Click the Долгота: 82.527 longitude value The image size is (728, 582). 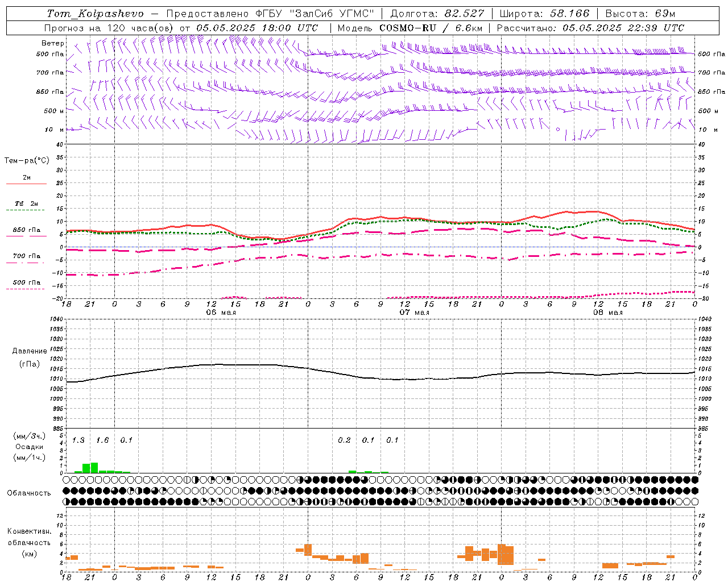tap(437, 13)
